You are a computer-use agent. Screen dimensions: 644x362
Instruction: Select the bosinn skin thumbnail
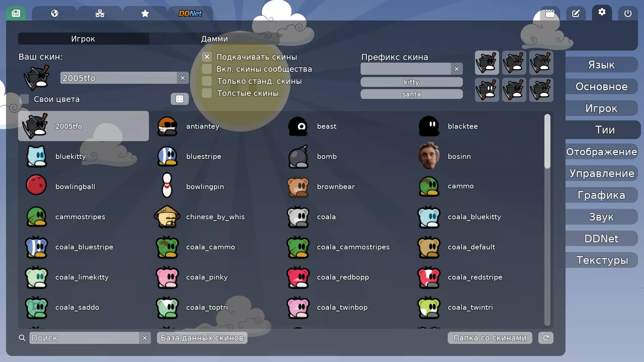click(x=429, y=156)
